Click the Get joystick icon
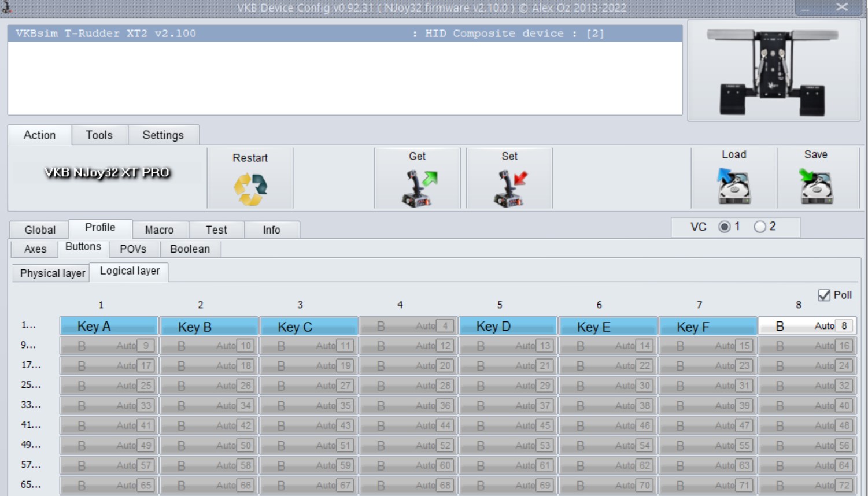The image size is (868, 496). click(x=419, y=188)
